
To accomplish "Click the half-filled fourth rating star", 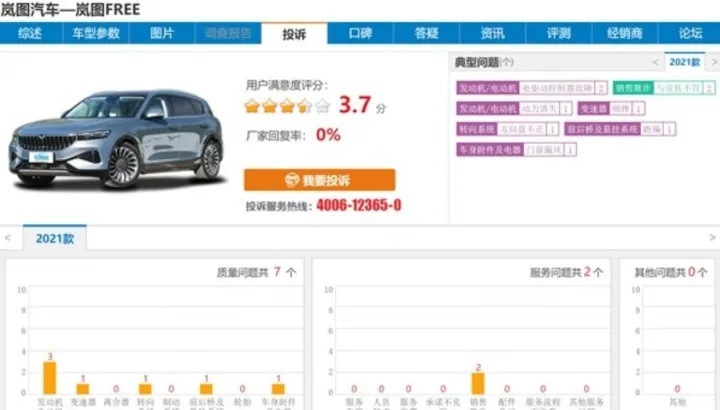I will coord(305,106).
